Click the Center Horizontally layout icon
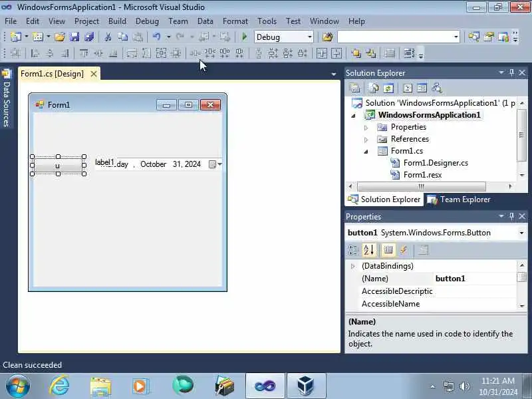 pos(322,53)
